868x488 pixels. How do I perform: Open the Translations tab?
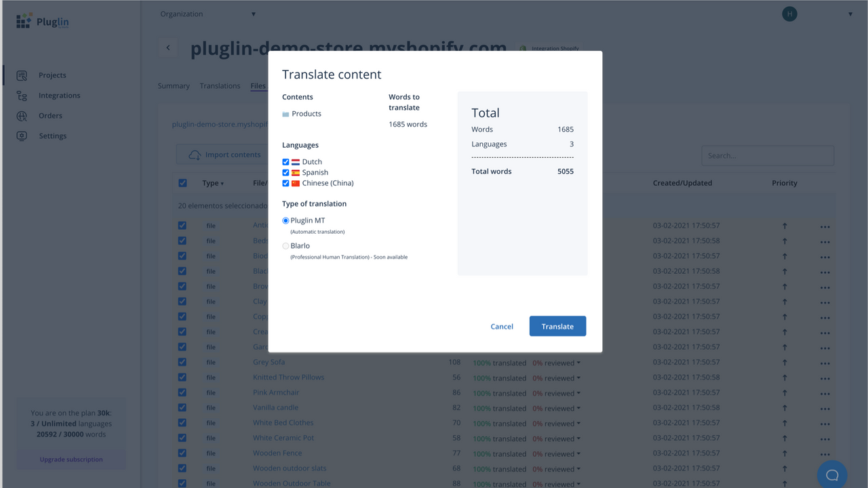220,85
